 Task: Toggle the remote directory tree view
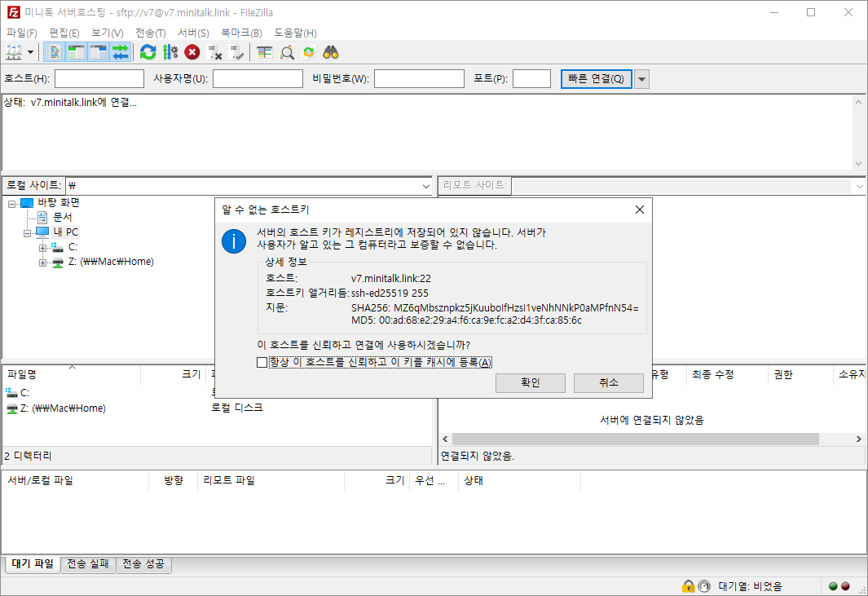pyautogui.click(x=98, y=52)
